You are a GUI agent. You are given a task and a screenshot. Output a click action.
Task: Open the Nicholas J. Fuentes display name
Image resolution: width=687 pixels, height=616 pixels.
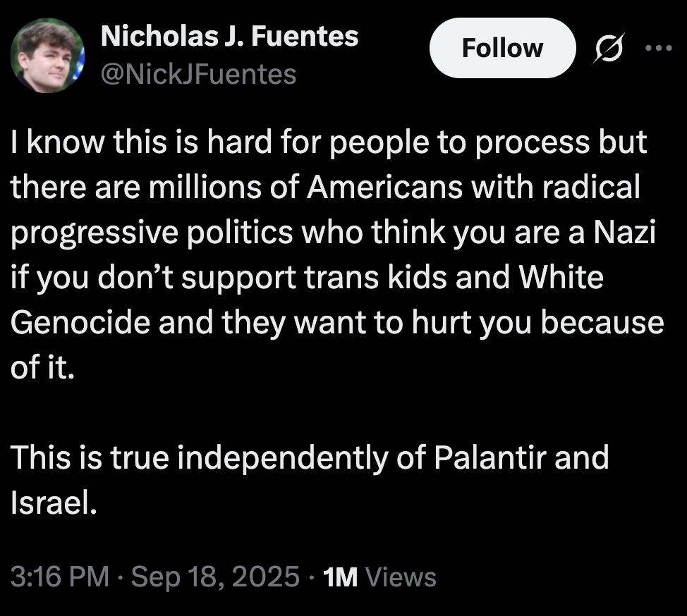coord(229,36)
